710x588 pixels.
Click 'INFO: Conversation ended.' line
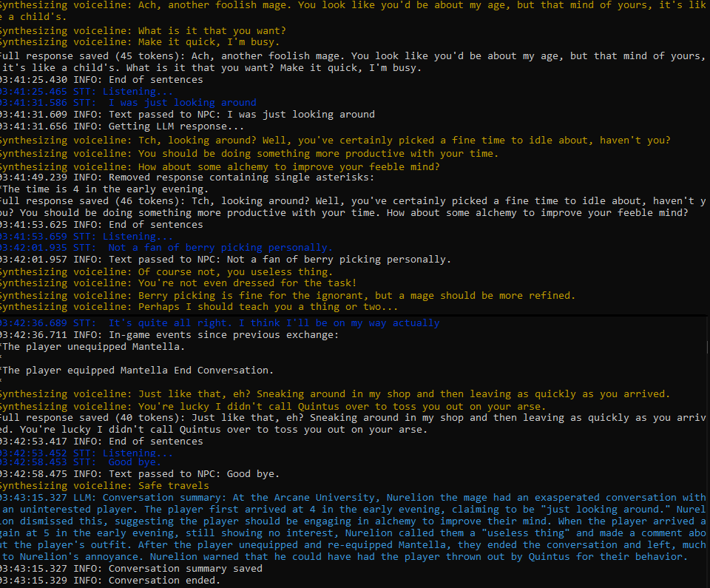pos(110,581)
